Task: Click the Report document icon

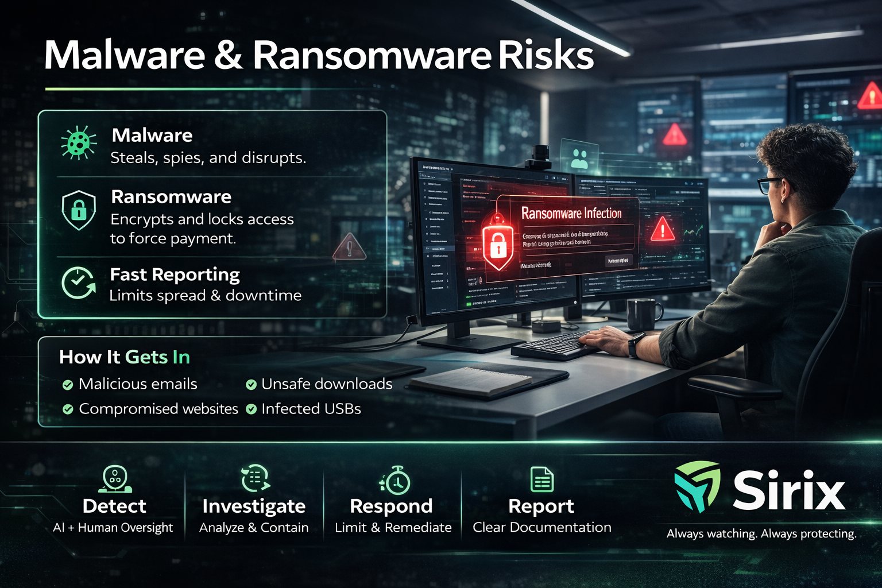Action: coord(541,479)
